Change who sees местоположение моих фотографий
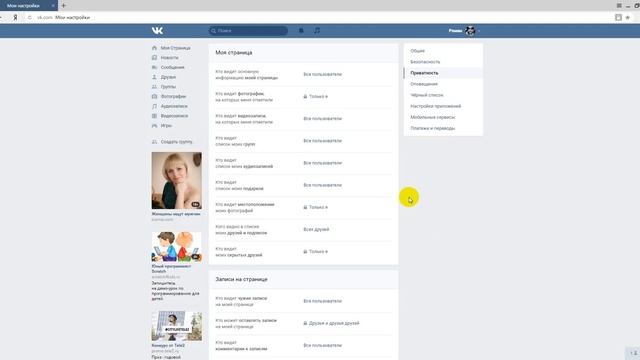Screen dimensions: 640x360 (x=316, y=207)
